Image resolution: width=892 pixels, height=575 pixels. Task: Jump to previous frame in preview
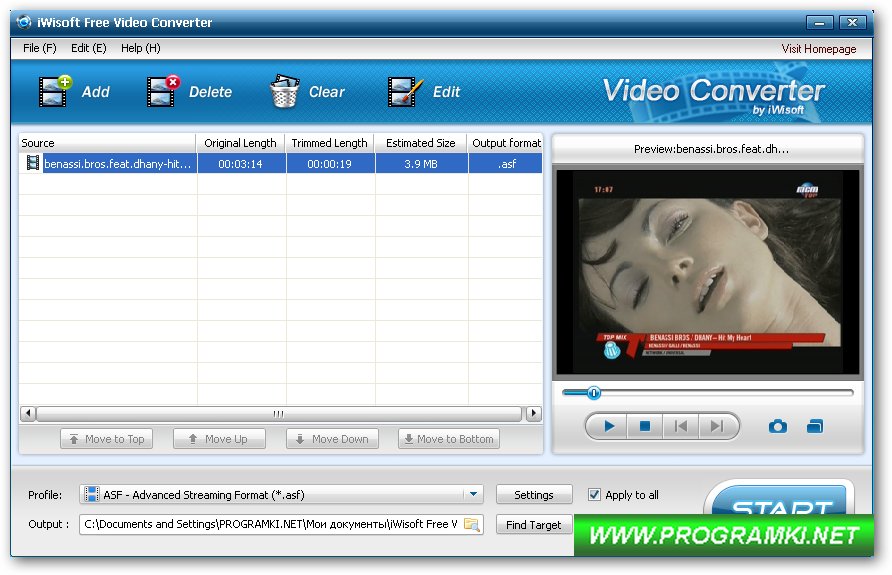pos(680,426)
